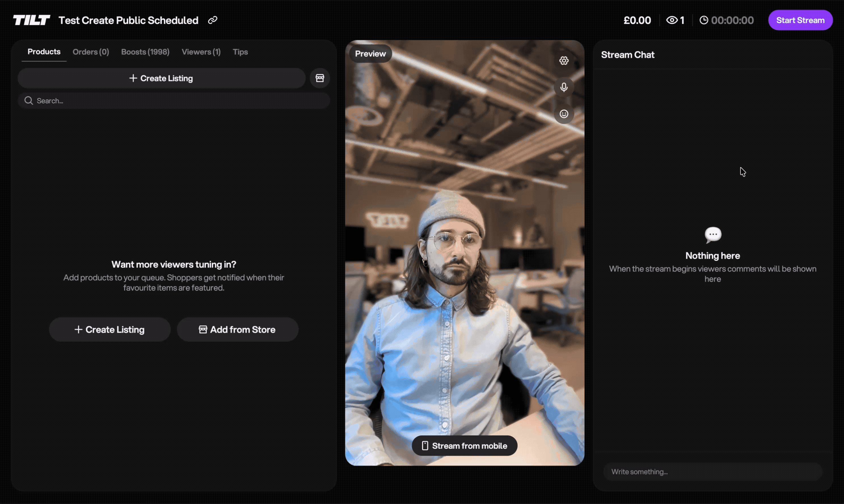844x504 pixels.
Task: Select the Viewers (1) tab
Action: (x=201, y=52)
